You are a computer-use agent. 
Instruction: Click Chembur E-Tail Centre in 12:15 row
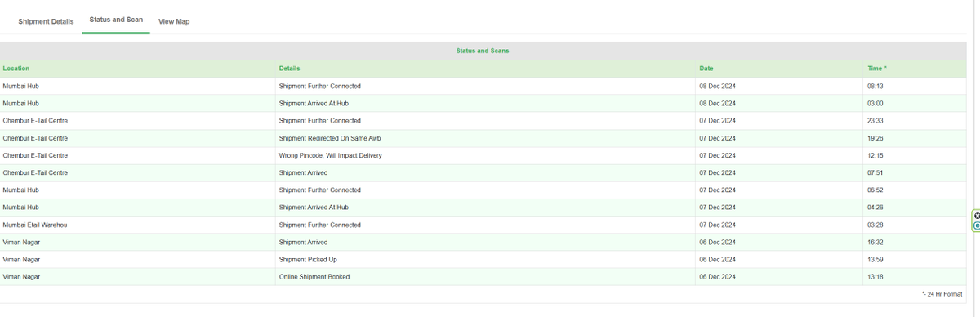(35, 155)
